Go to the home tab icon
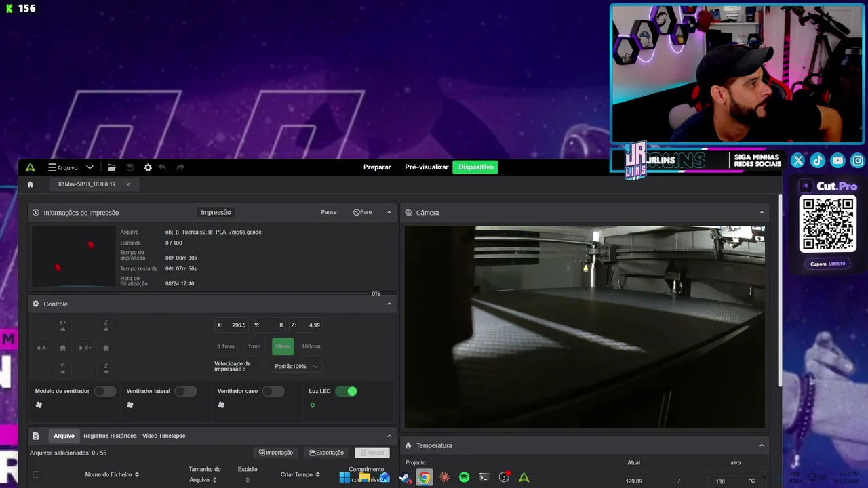Image resolution: width=868 pixels, height=488 pixels. (x=30, y=184)
